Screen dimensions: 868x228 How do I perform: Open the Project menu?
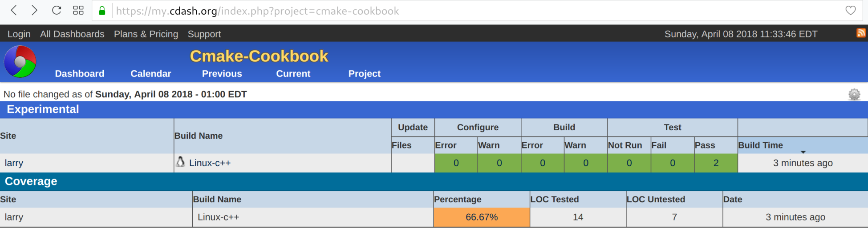pyautogui.click(x=364, y=74)
